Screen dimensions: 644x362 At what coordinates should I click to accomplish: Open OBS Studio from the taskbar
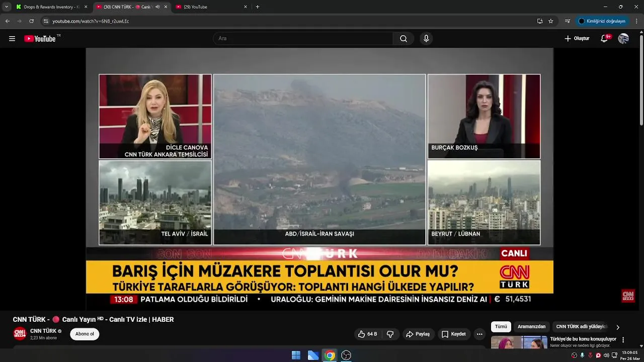click(x=346, y=355)
